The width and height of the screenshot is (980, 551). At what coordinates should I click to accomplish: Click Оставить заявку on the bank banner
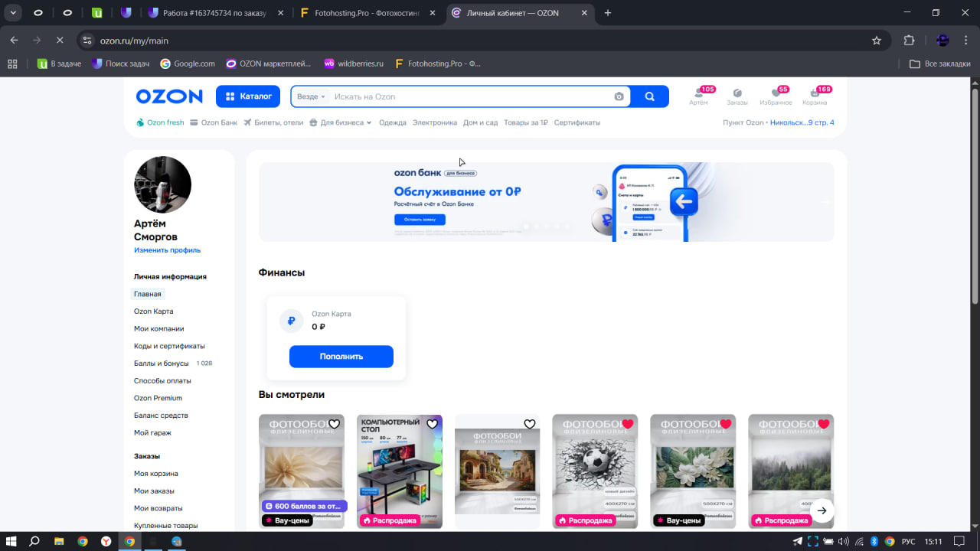420,220
